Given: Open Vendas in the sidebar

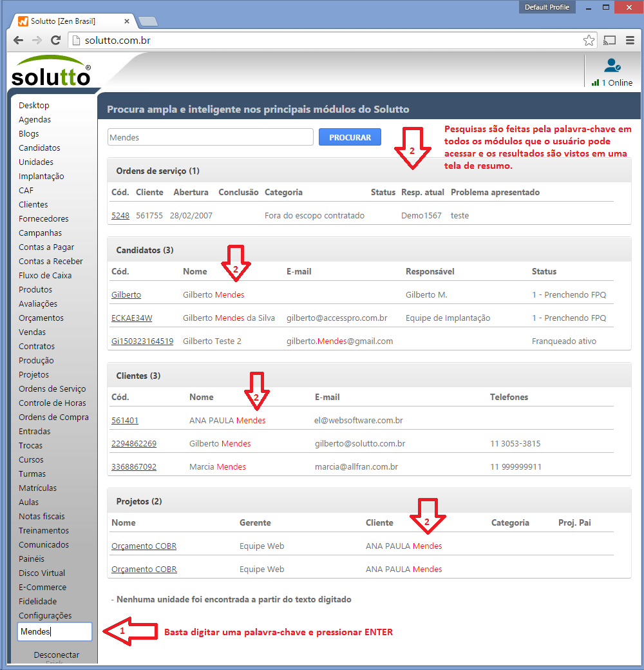Looking at the screenshot, I should [32, 332].
